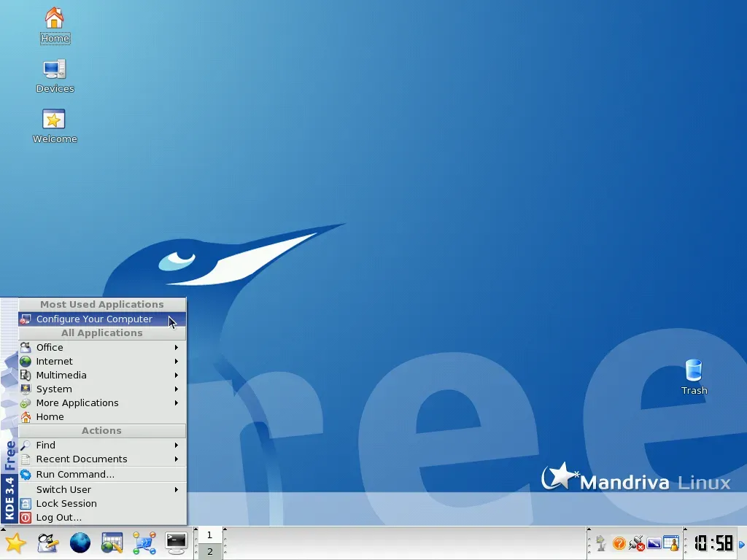
Task: Launch Configure Your Computer from menu
Action: click(x=102, y=319)
